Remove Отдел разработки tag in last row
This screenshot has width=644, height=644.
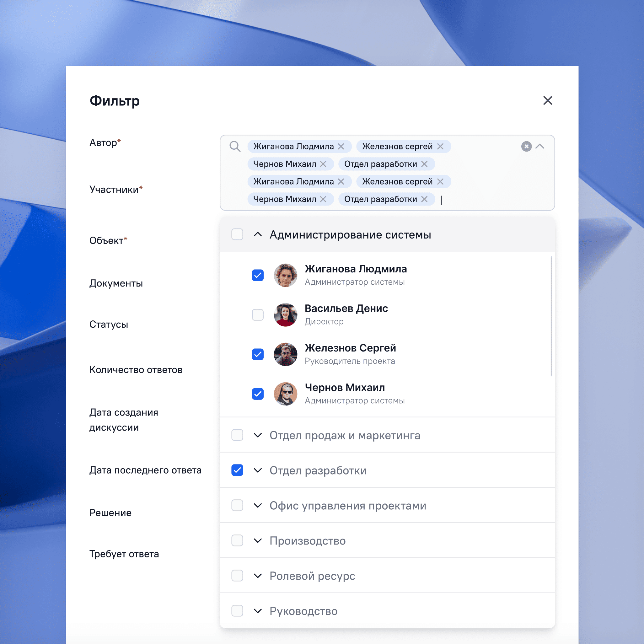424,199
